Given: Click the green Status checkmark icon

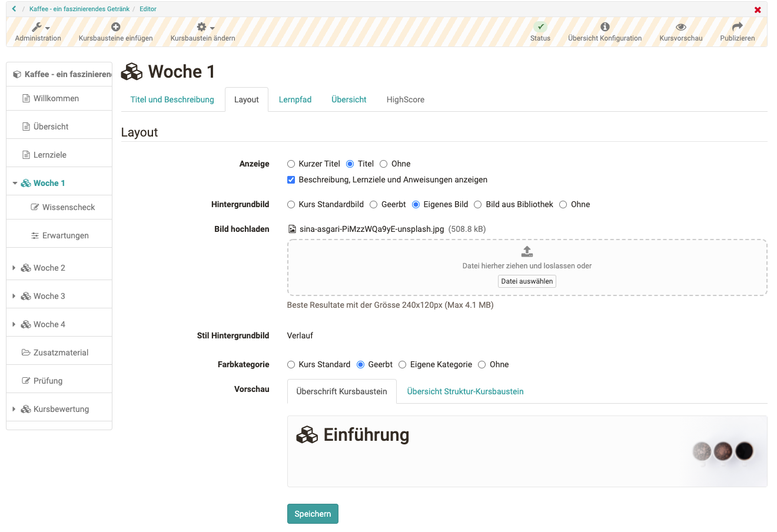Looking at the screenshot, I should click(540, 27).
